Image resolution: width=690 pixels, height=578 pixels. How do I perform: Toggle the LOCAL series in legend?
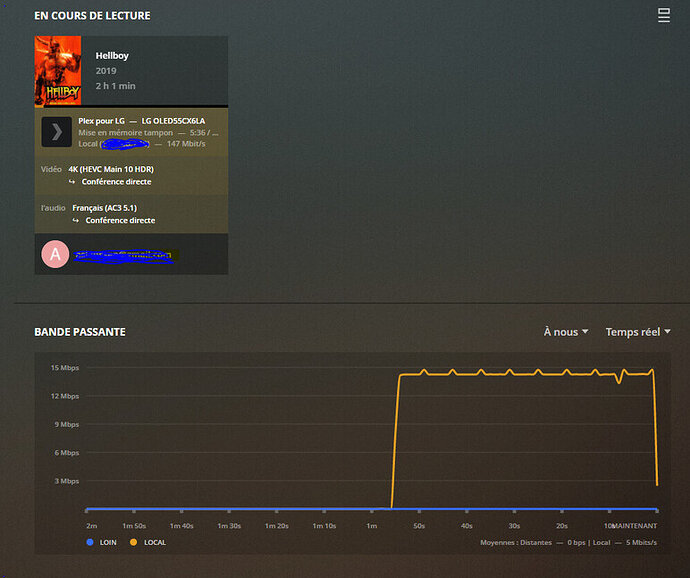tap(148, 542)
